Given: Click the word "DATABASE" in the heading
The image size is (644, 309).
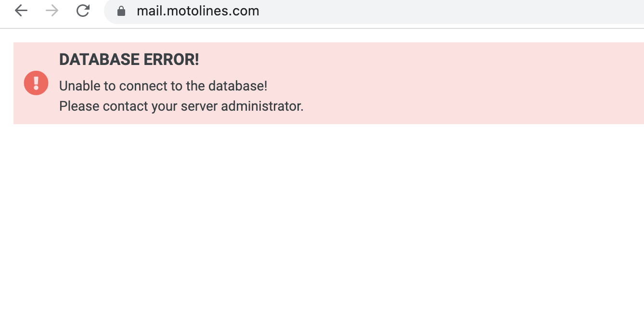Looking at the screenshot, I should pyautogui.click(x=99, y=60).
